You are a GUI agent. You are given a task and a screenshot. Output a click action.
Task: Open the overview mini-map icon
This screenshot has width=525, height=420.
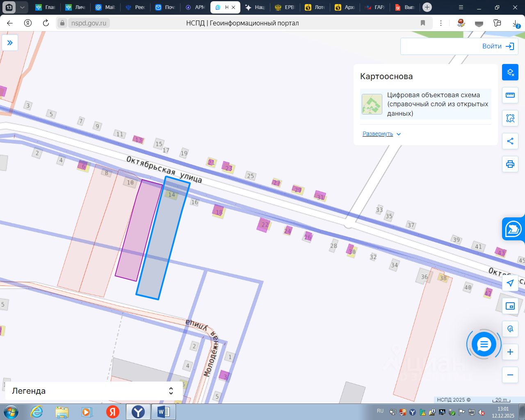pyautogui.click(x=510, y=306)
